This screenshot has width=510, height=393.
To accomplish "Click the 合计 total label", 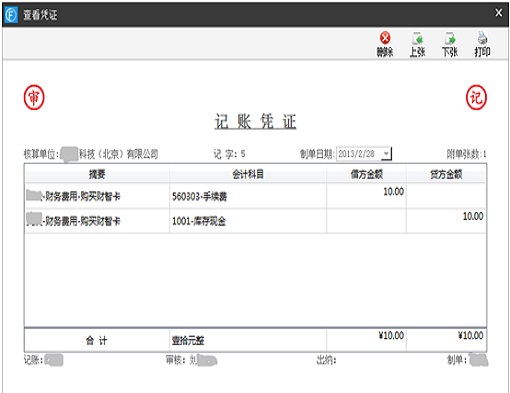I will (97, 340).
